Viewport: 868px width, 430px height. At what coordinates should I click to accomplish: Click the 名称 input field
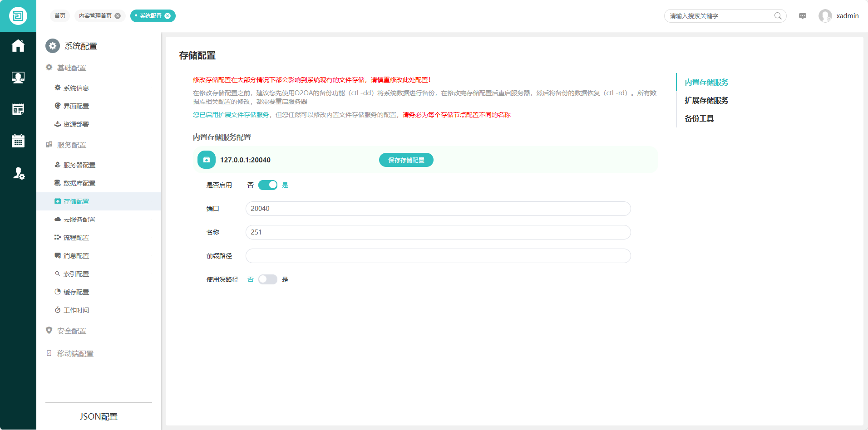tap(438, 232)
